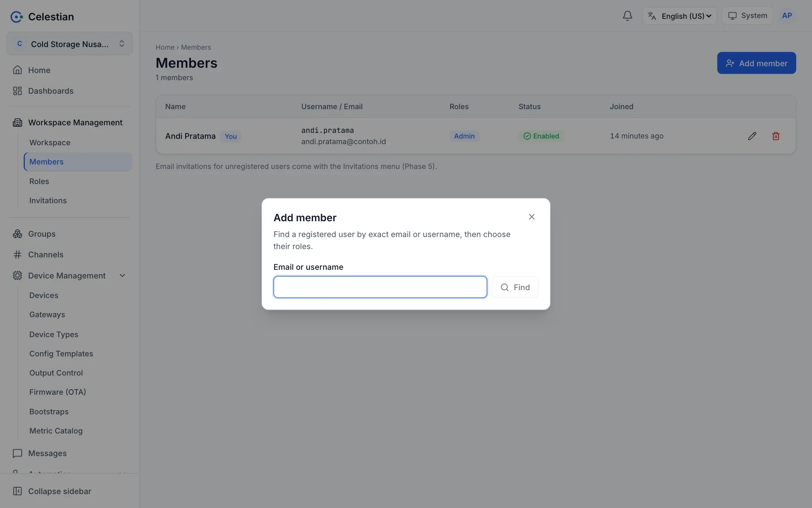Click the Channels hash icon
Screen dimensions: 812x508
17,254
